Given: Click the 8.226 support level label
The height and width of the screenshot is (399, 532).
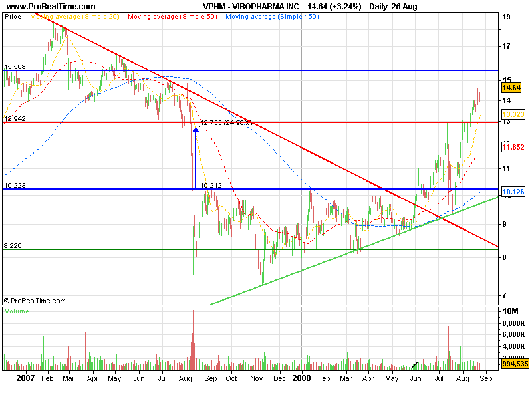Looking at the screenshot, I should pyautogui.click(x=13, y=245).
